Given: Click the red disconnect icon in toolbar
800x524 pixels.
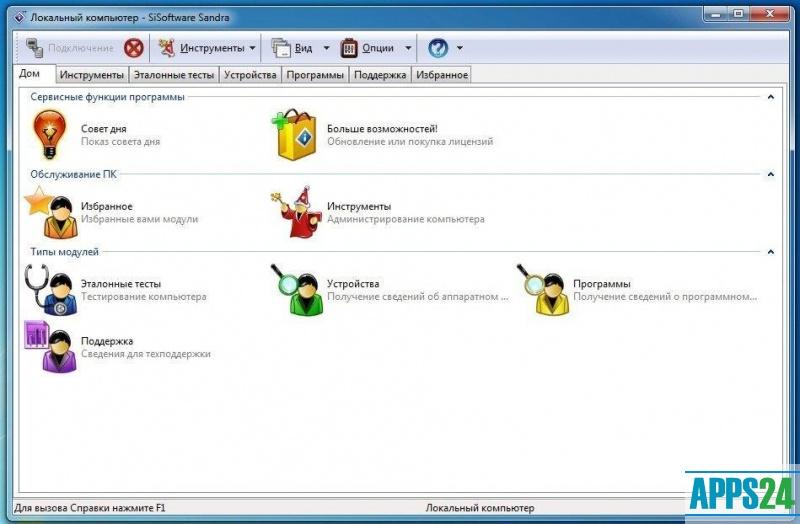Looking at the screenshot, I should pyautogui.click(x=134, y=48).
